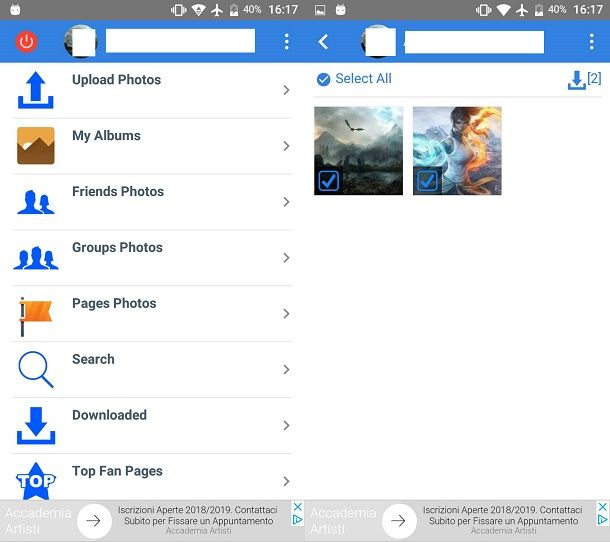
Task: Open the three-dot menu on left screen
Action: [287, 41]
